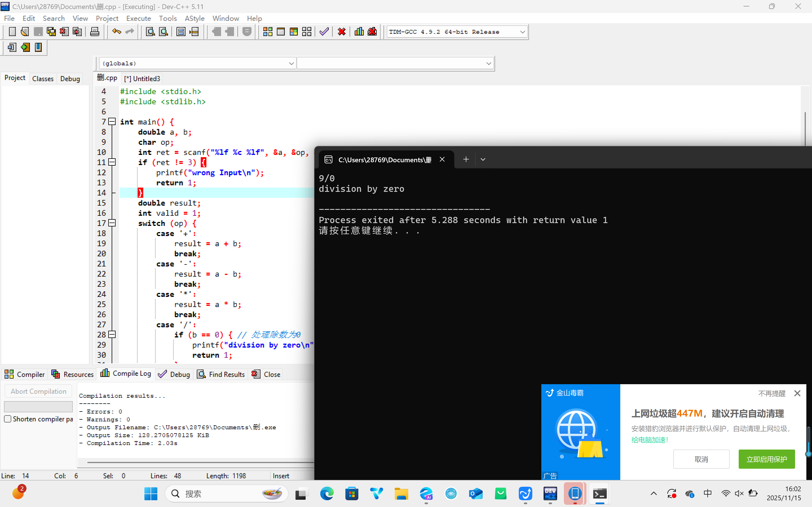Click the Undo arrow icon
Image resolution: width=812 pixels, height=507 pixels.
coord(116,32)
